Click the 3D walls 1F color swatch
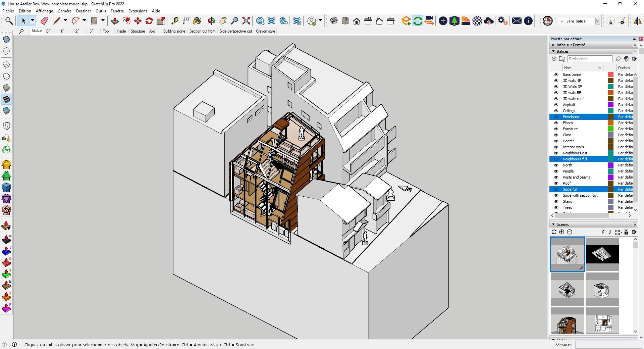The width and height of the screenshot is (644, 349). tap(611, 81)
